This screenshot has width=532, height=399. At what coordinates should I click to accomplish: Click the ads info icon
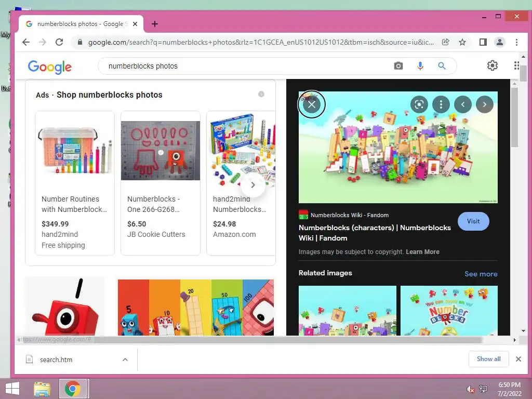pyautogui.click(x=261, y=94)
